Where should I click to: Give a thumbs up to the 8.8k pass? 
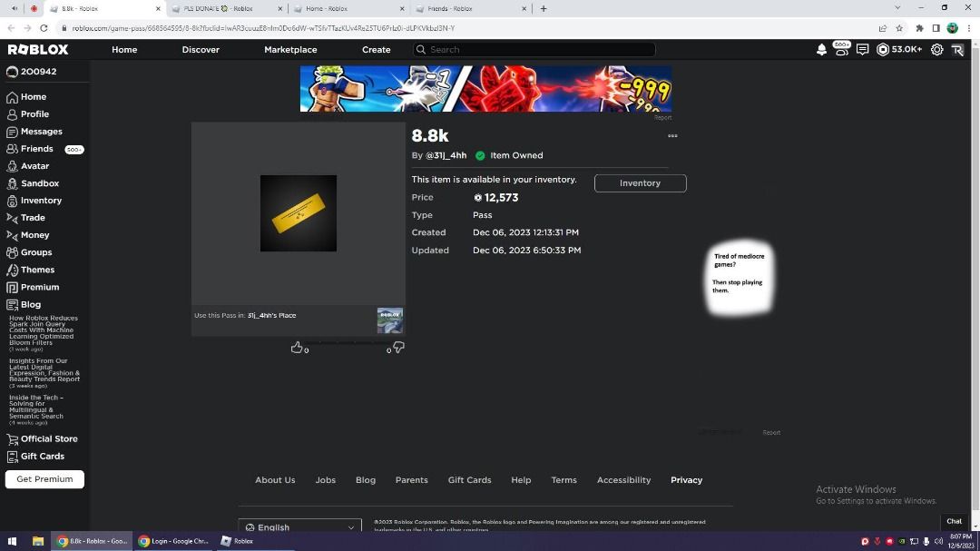click(298, 347)
